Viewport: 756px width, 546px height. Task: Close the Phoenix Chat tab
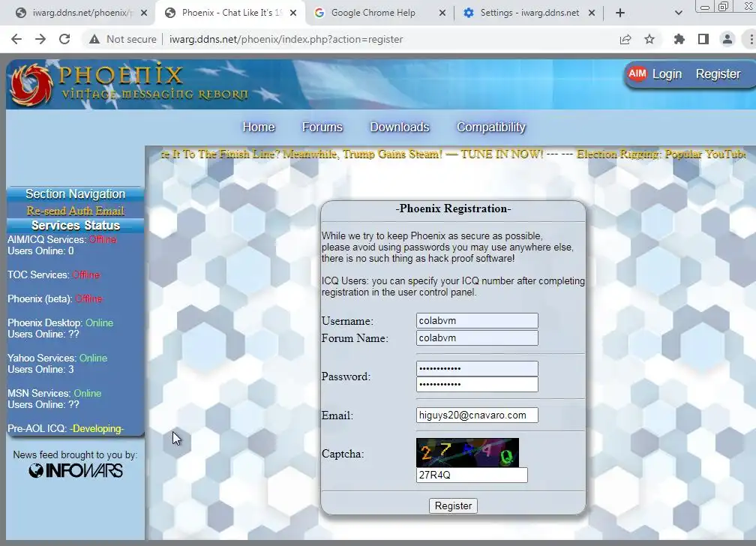(293, 13)
